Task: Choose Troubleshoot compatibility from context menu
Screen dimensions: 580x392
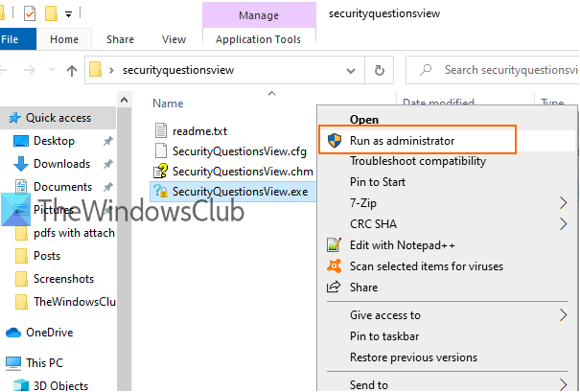Action: 417,161
